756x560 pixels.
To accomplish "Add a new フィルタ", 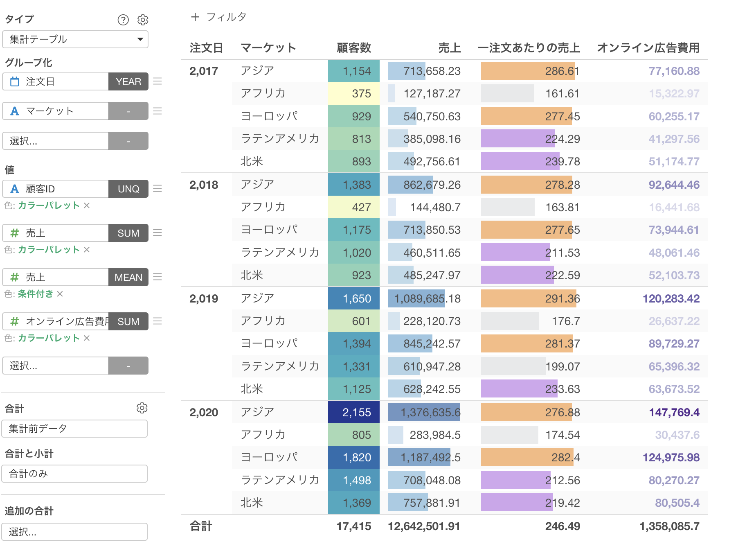I will point(218,17).
